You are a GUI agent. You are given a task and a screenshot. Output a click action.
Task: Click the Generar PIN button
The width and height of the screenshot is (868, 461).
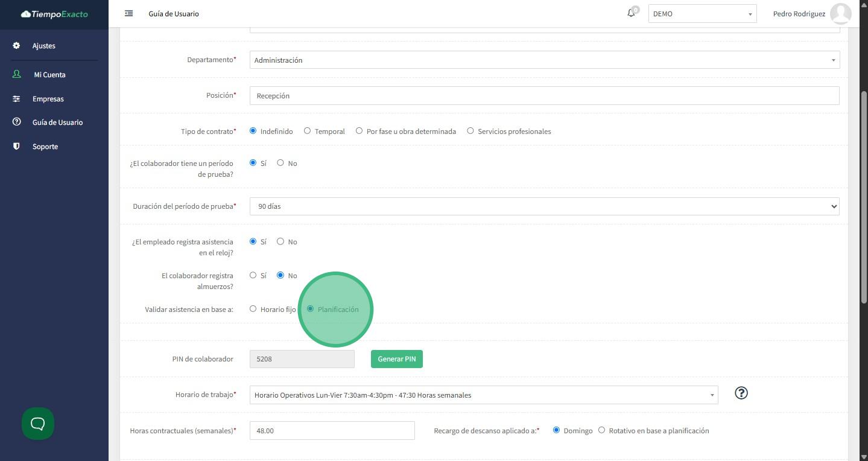point(396,359)
